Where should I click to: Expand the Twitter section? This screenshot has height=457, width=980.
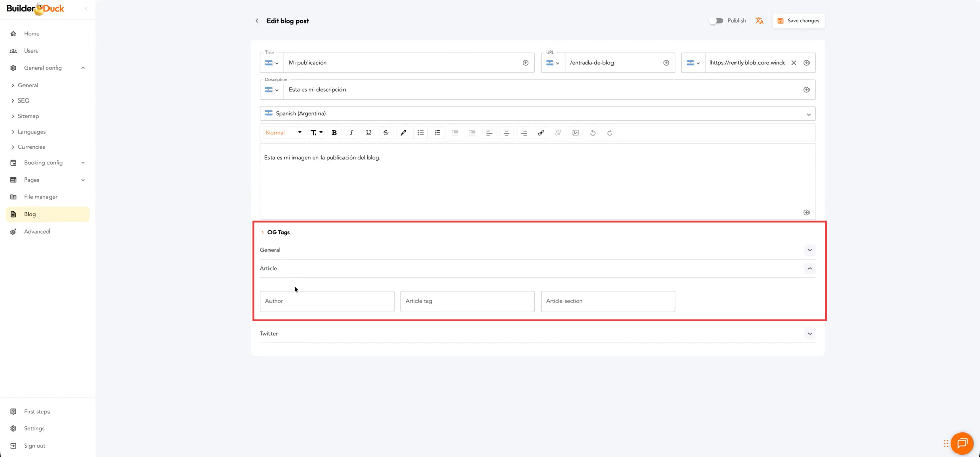tap(810, 334)
